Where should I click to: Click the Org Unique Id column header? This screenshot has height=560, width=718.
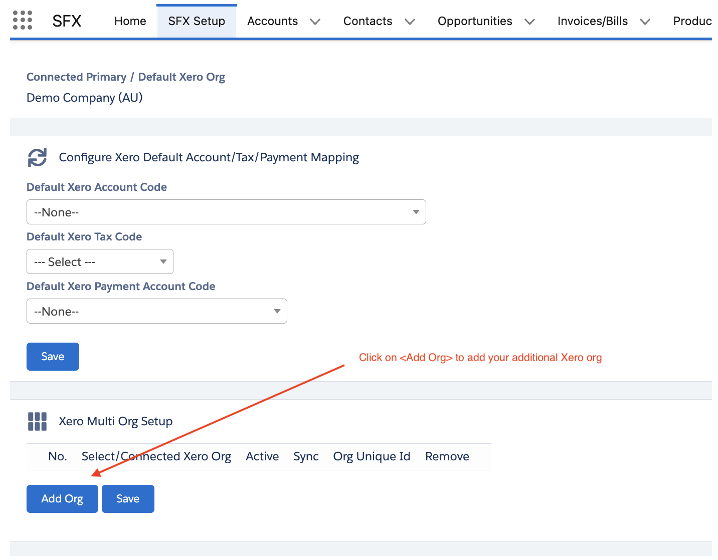point(372,457)
